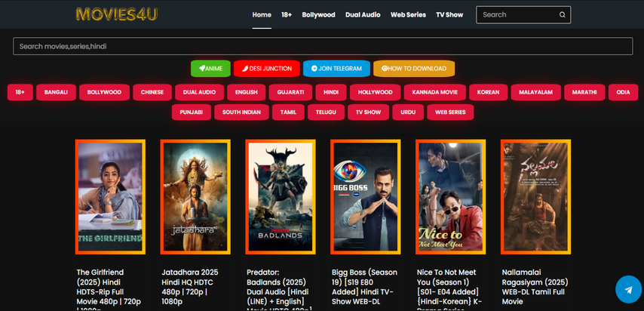
Task: Pick the MARATHI category tag
Action: click(x=584, y=92)
